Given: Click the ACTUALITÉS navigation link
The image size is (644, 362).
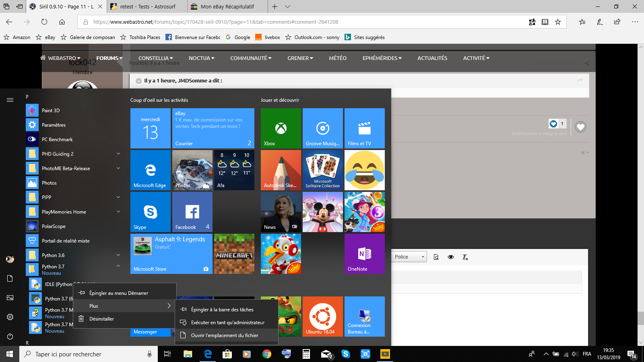Looking at the screenshot, I should tap(432, 58).
